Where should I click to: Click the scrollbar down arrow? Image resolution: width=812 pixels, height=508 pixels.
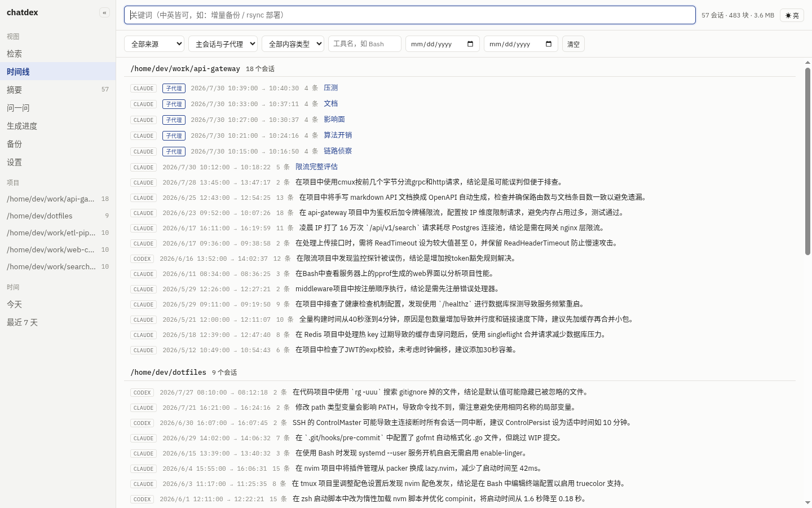point(807,502)
